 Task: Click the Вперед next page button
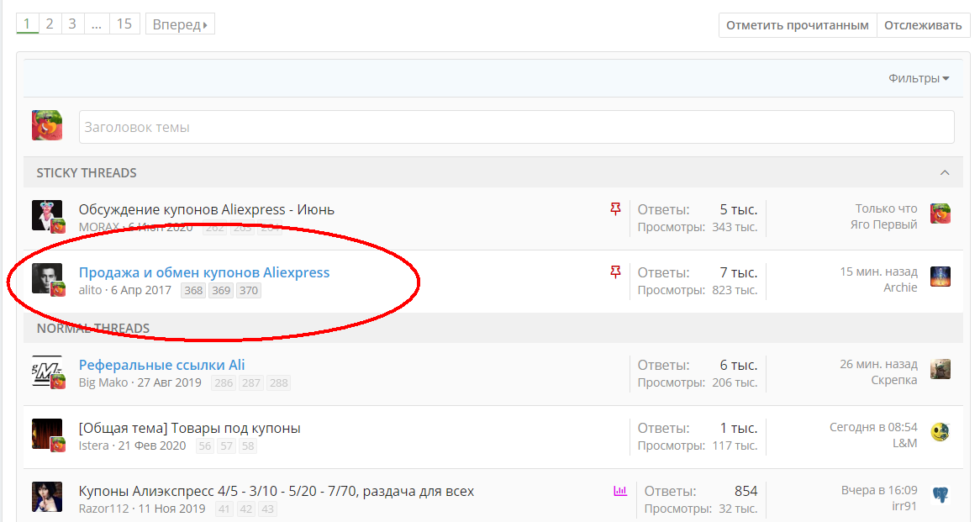pyautogui.click(x=180, y=24)
